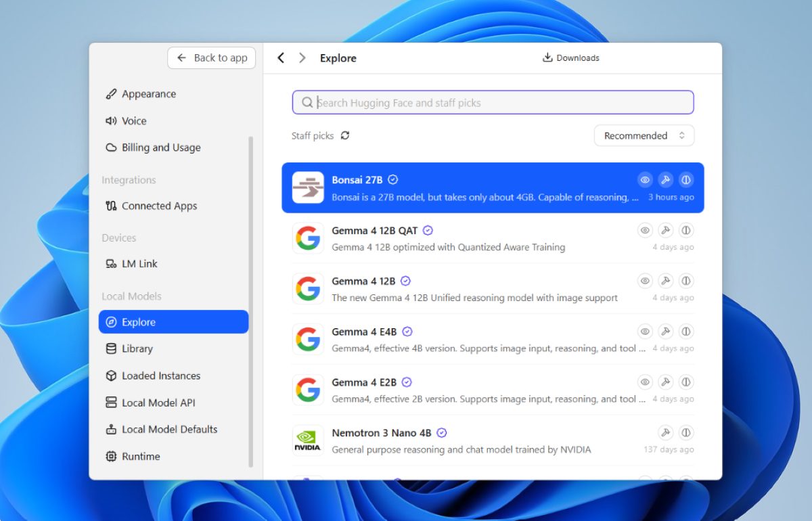The height and width of the screenshot is (521, 812).
Task: Click the Gemma 4 12B QAT Google logo
Action: [308, 238]
